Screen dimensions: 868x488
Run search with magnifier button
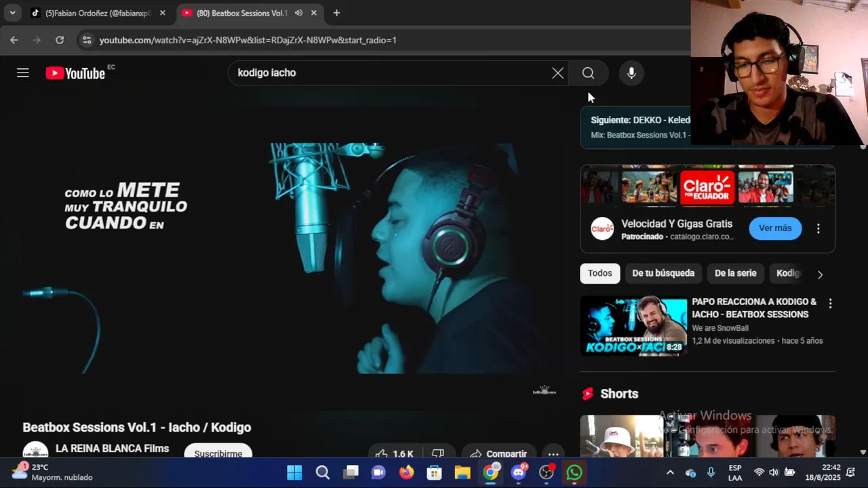coord(588,73)
